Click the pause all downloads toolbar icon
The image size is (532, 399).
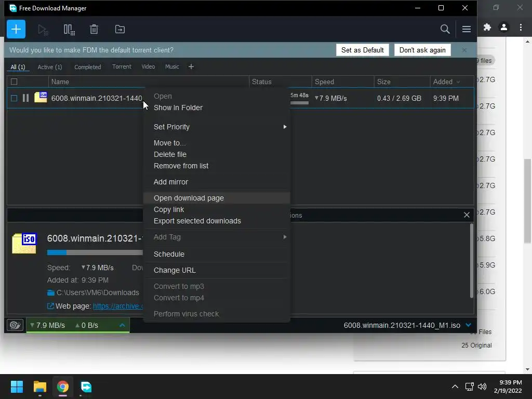69,30
